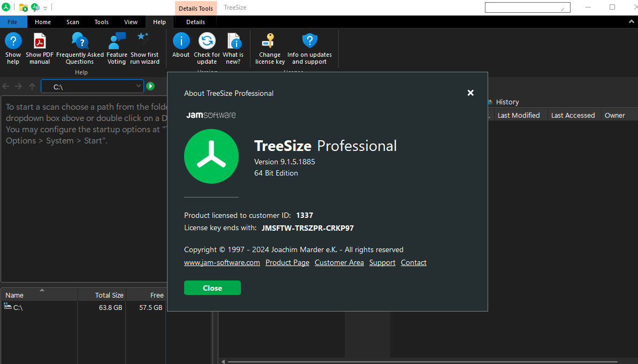638x364 pixels.
Task: Open the History tab
Action: [x=503, y=102]
